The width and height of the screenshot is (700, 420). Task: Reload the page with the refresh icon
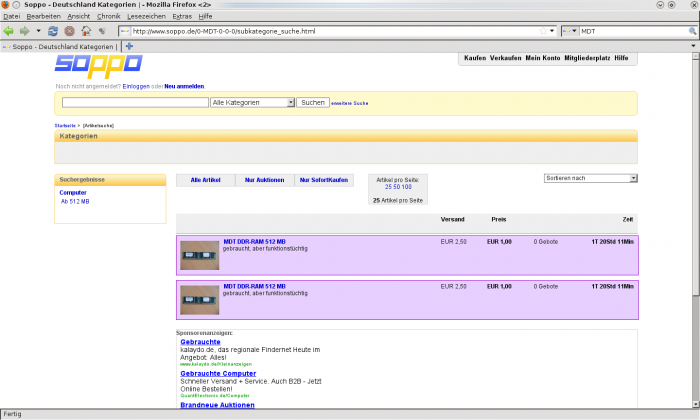coord(53,31)
